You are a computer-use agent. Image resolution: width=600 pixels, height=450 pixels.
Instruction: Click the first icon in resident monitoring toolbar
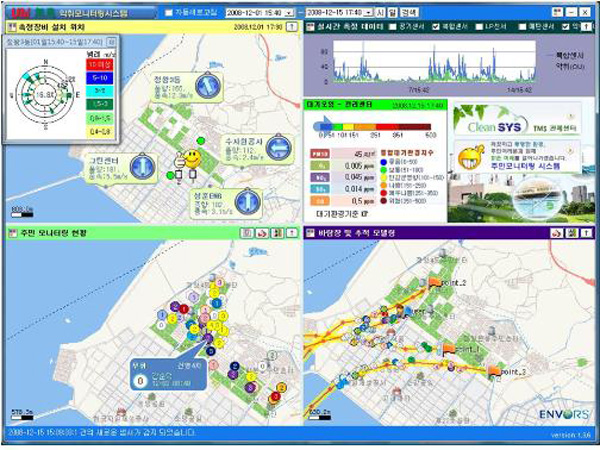pyautogui.click(x=247, y=233)
